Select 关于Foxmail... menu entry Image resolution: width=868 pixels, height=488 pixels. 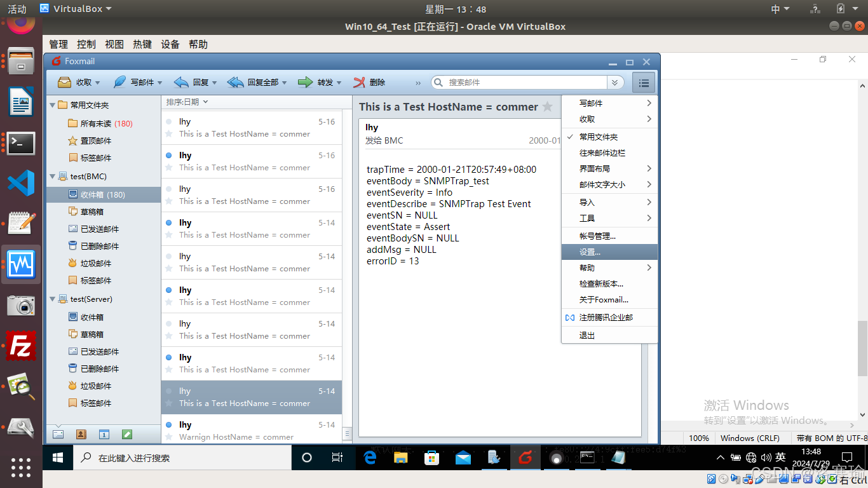tap(609, 299)
